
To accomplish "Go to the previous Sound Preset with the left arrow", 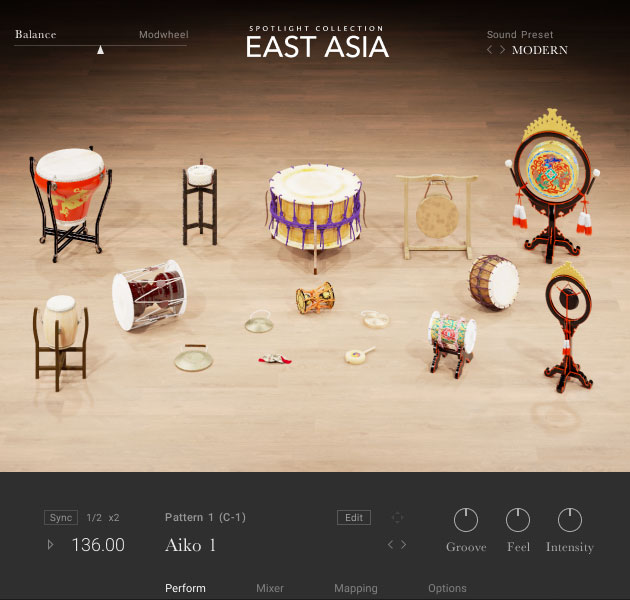I will (x=489, y=50).
